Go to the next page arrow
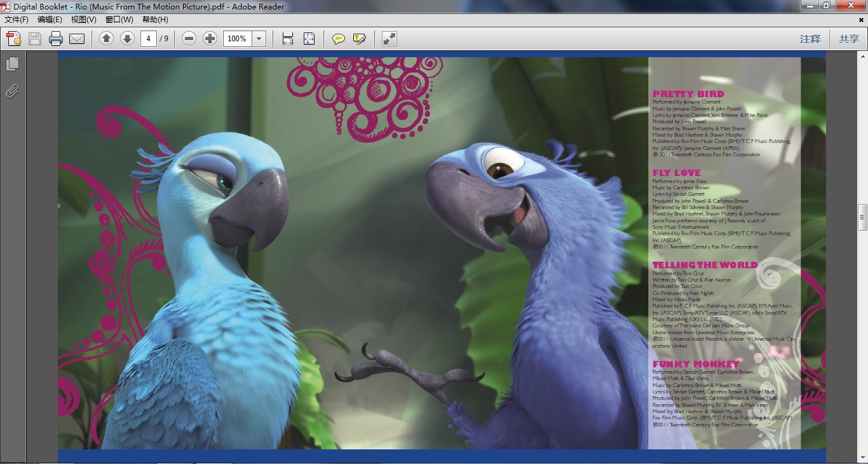This screenshot has height=464, width=868. pyautogui.click(x=127, y=39)
